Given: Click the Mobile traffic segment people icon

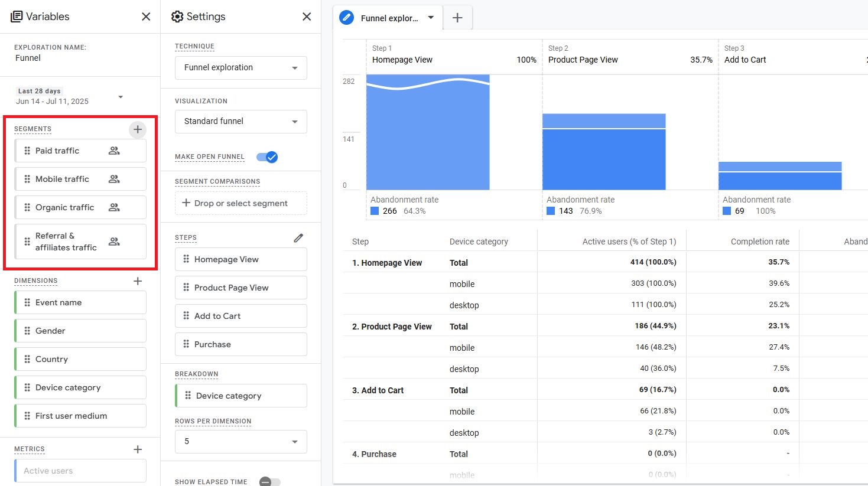Looking at the screenshot, I should click(114, 179).
